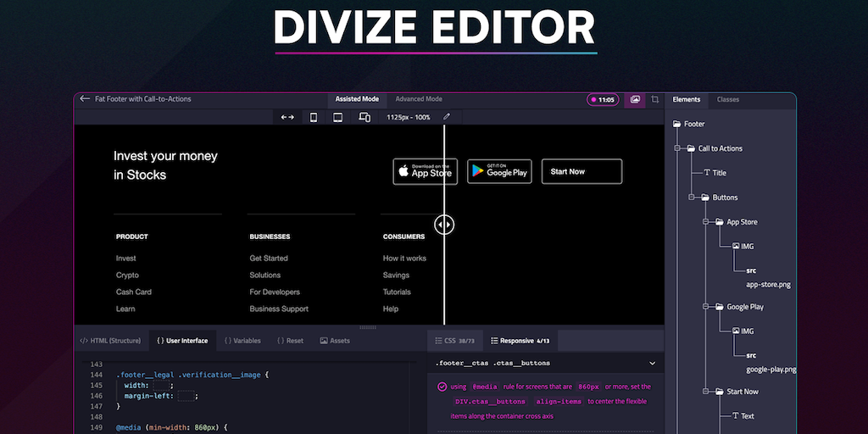The image size is (868, 434).
Task: Click the full-width horizontal arrows icon
Action: click(287, 117)
